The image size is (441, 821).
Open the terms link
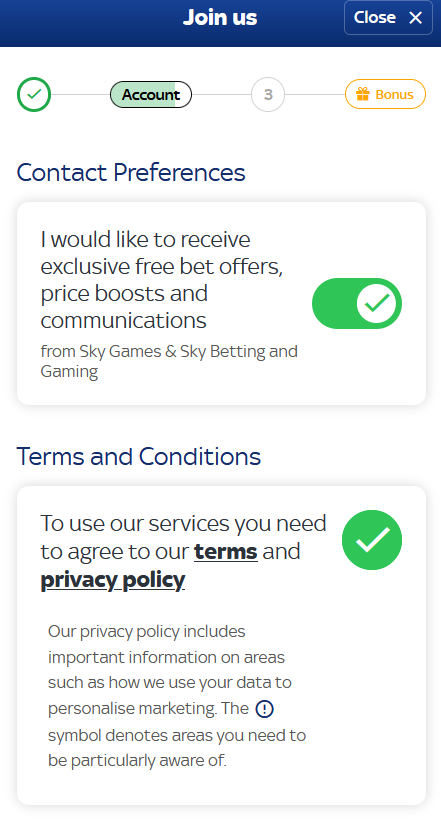tap(226, 551)
